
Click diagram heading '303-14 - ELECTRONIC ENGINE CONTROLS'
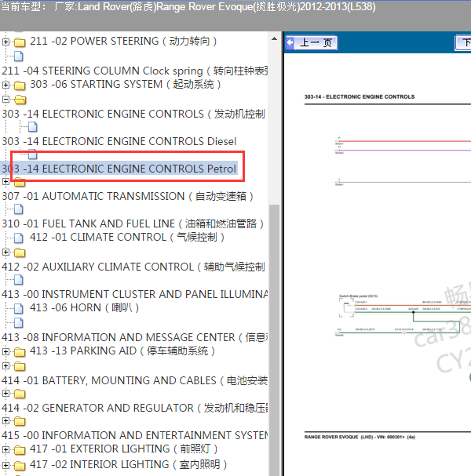click(360, 96)
